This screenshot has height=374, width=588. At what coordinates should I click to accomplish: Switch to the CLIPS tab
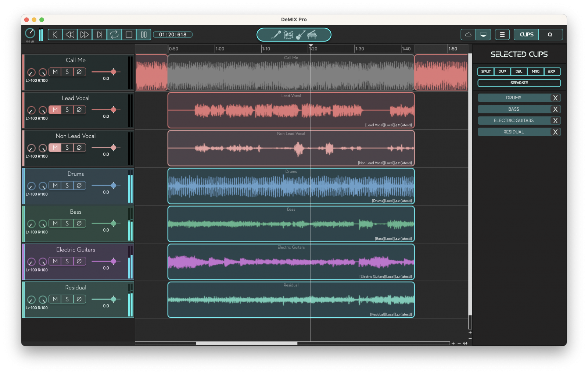coord(526,34)
